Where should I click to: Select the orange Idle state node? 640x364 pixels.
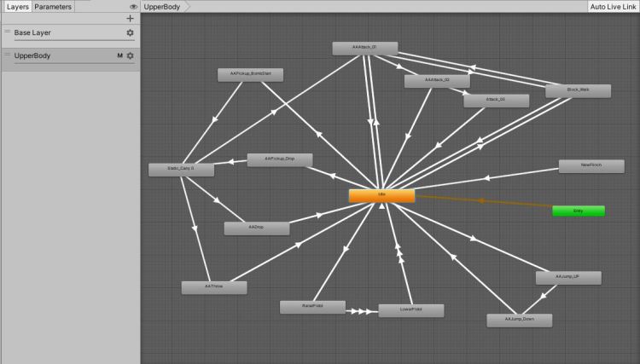(381, 195)
